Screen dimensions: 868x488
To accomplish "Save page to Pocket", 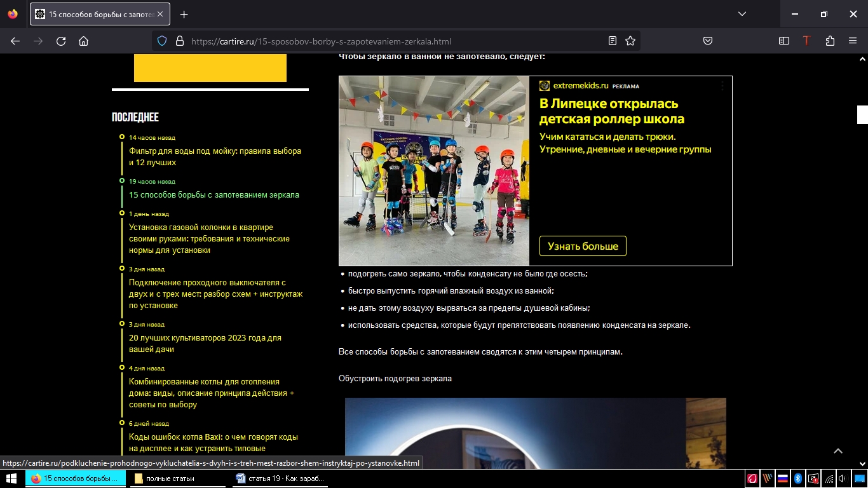I will [x=708, y=41].
